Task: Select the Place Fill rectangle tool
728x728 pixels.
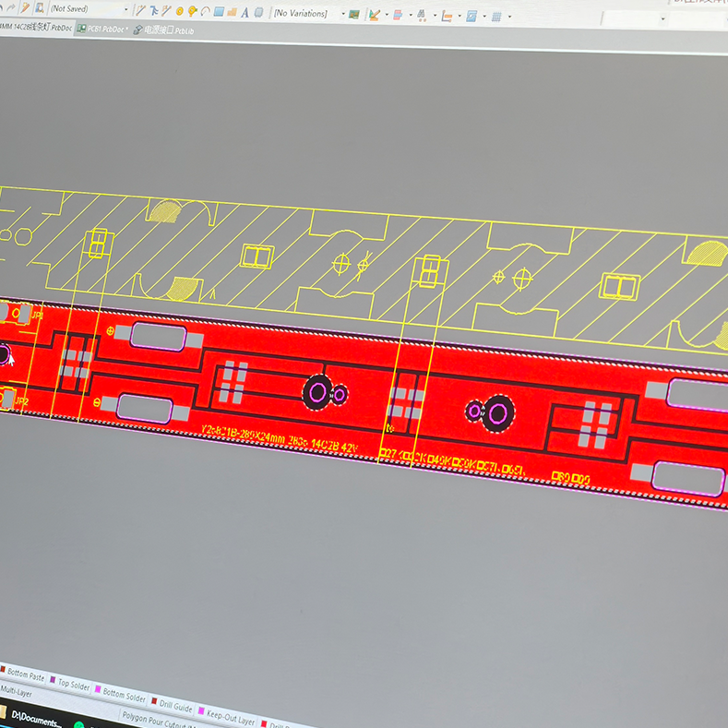Action: [219, 12]
